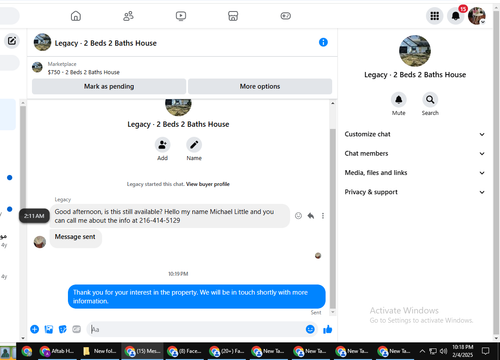
Task: Switch to (8) Face... taskbar window
Action: pos(184,351)
